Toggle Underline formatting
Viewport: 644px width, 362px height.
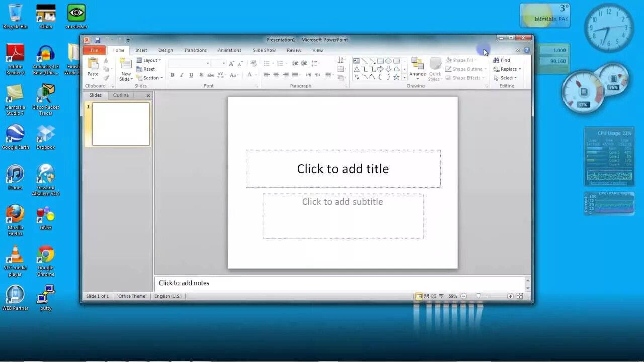tap(191, 75)
